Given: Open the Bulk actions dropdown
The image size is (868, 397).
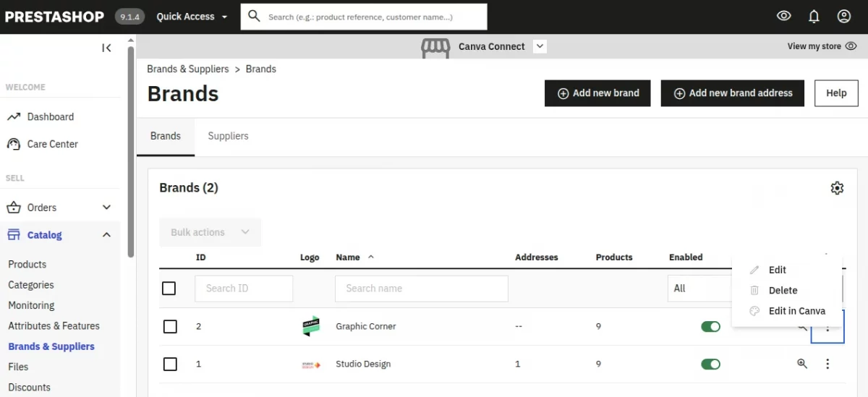Looking at the screenshot, I should [210, 232].
